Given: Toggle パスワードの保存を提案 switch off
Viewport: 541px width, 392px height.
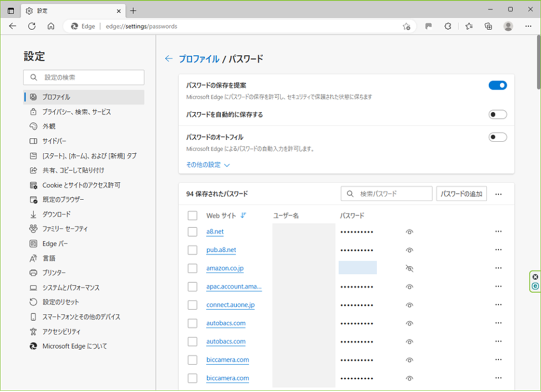Looking at the screenshot, I should [x=498, y=85].
